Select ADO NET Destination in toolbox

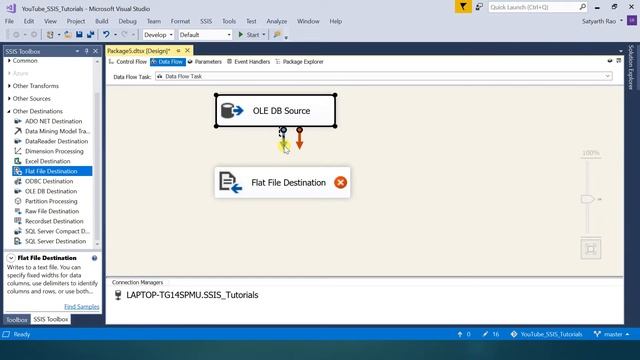point(52,121)
